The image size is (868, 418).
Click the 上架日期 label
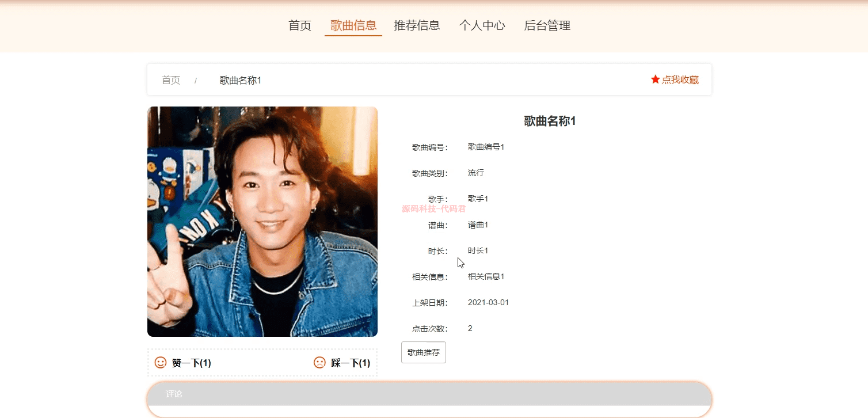point(430,303)
